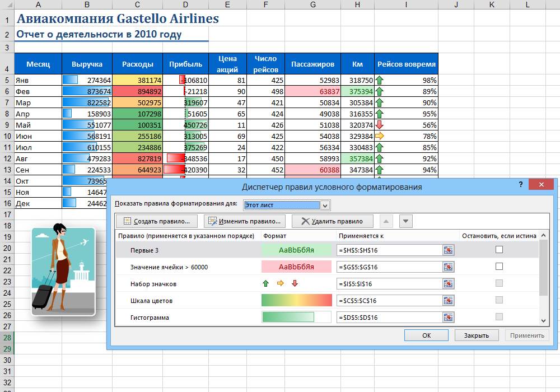Viewport: 560px width, 392px height.
Task: Click the Выручка table header cell
Action: pos(87,64)
